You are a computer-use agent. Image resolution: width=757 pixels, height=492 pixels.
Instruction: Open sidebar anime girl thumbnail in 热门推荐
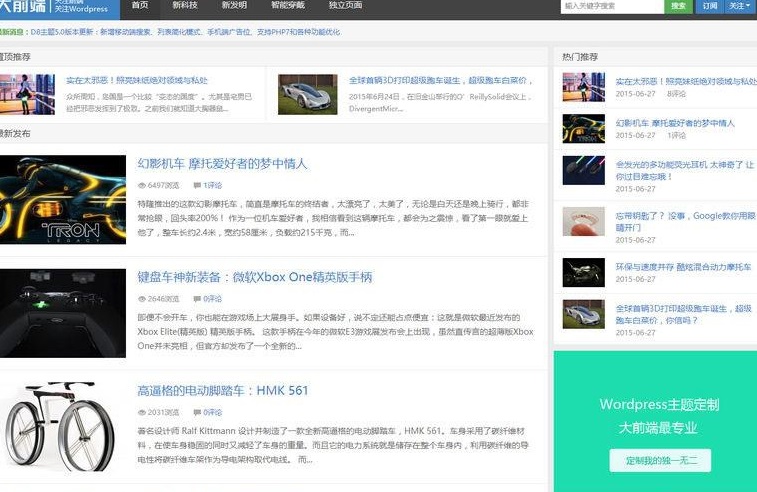pos(584,87)
